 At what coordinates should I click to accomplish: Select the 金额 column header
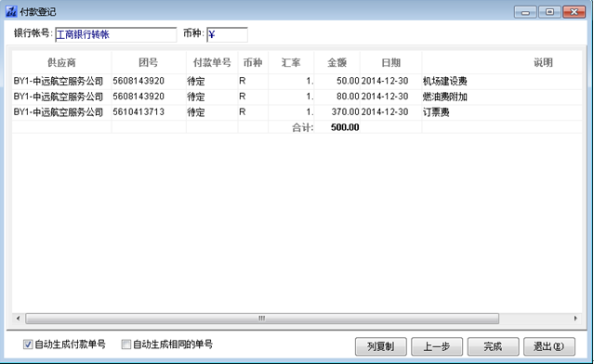337,62
